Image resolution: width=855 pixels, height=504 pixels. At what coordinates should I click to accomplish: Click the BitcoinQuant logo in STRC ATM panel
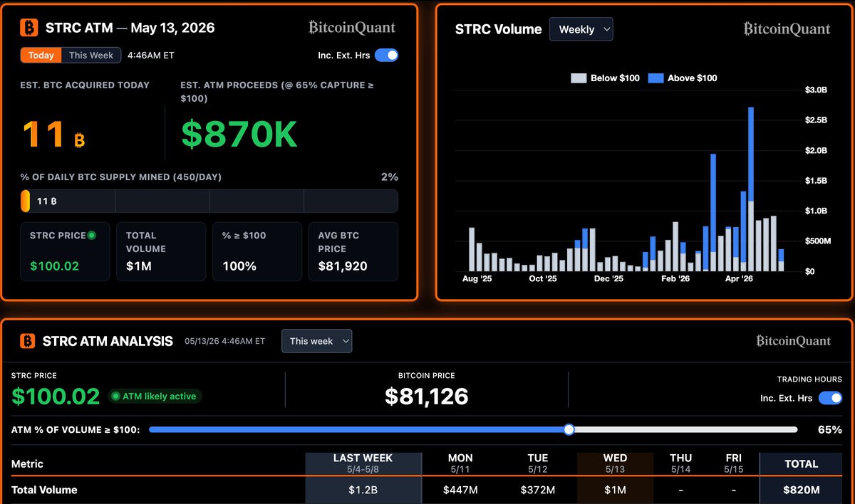[352, 27]
